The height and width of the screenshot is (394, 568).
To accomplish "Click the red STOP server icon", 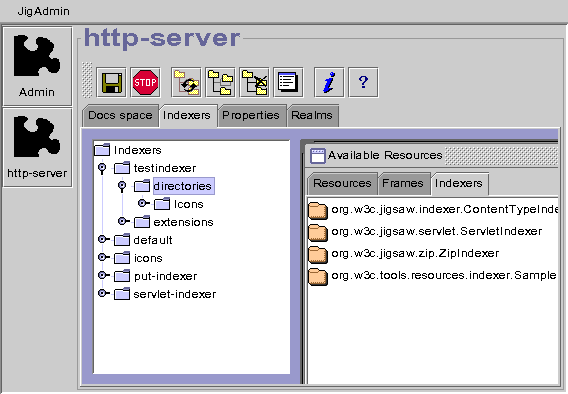I will coord(145,83).
